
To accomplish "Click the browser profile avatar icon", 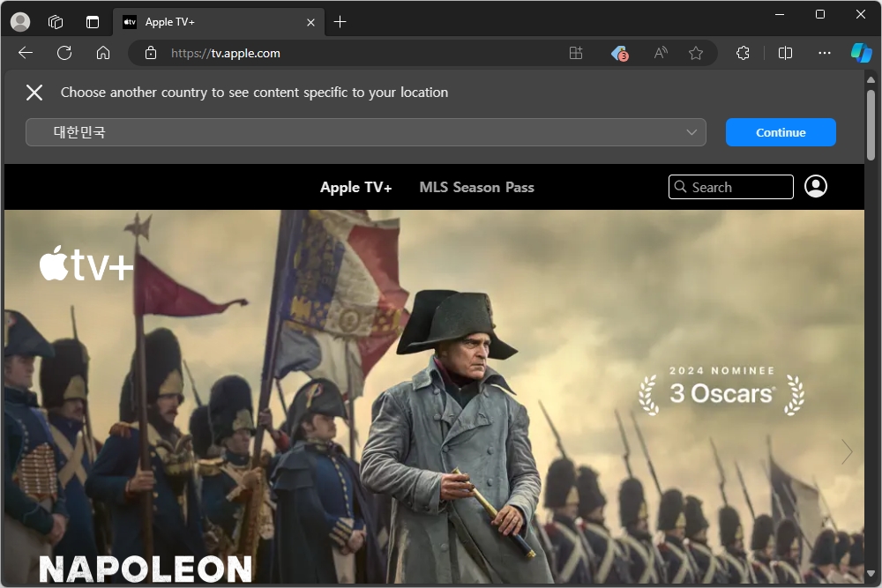I will (x=20, y=22).
